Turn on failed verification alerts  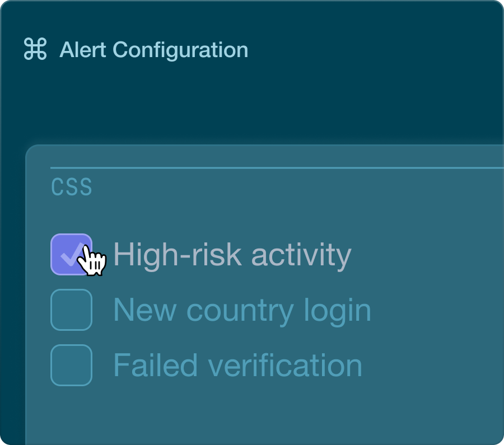71,365
